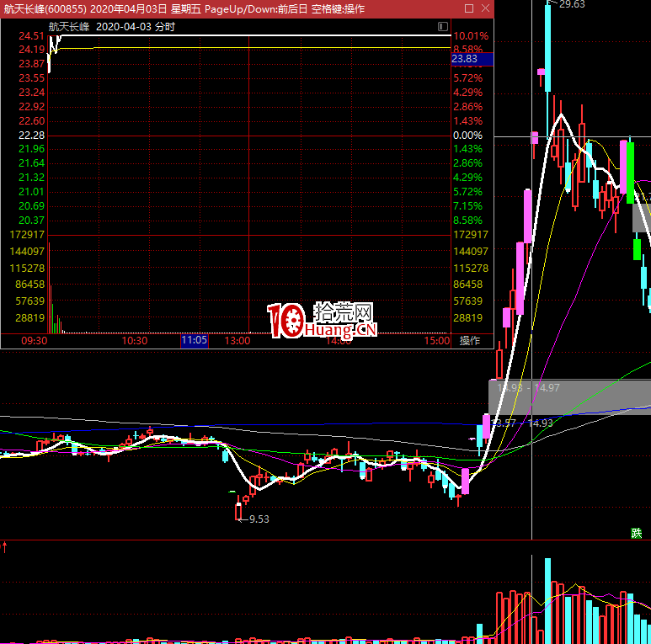Click the red 4.29% percentage label
This screenshot has width=651, height=644.
(468, 92)
